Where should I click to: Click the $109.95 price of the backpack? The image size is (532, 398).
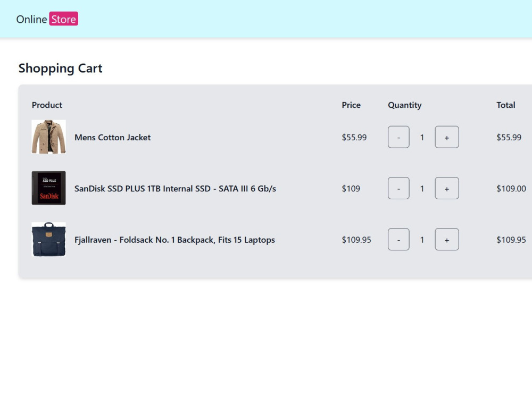coord(356,240)
